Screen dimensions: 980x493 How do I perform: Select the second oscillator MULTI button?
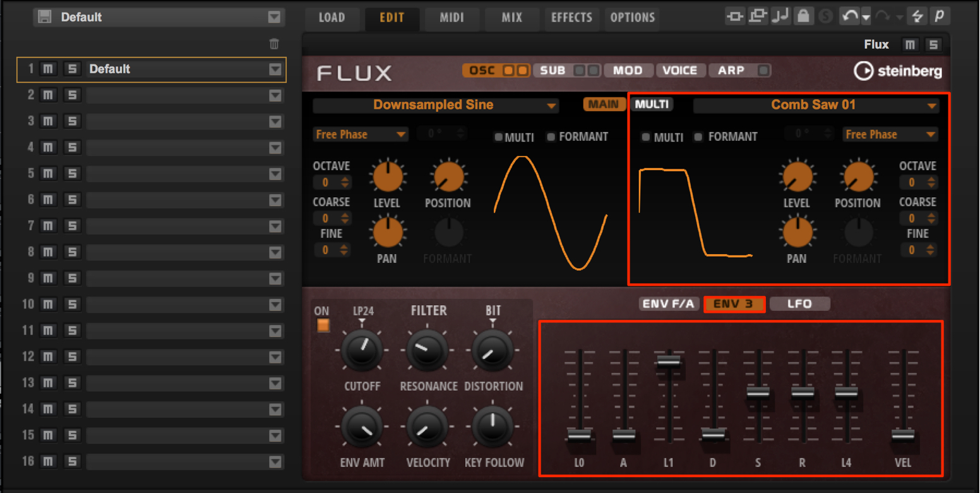pyautogui.click(x=652, y=104)
